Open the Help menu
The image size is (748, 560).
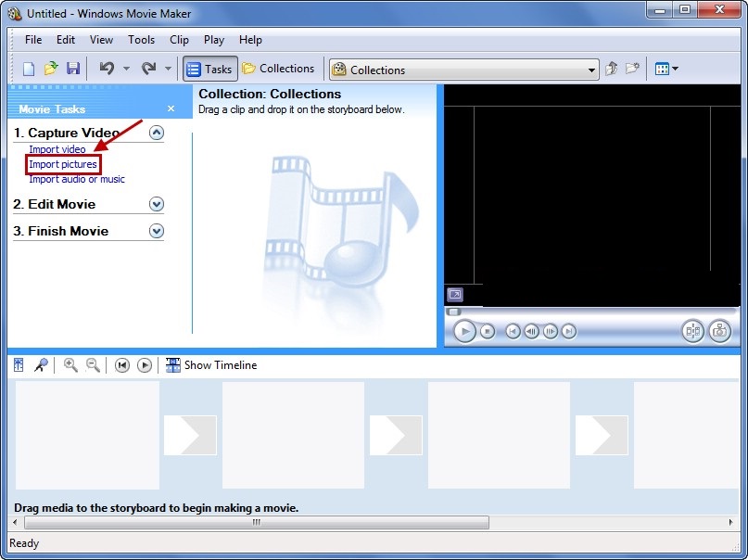point(250,40)
